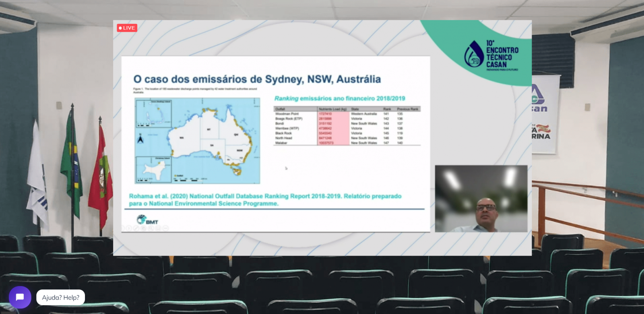Click the Bondi row in ranking table

coord(279,123)
